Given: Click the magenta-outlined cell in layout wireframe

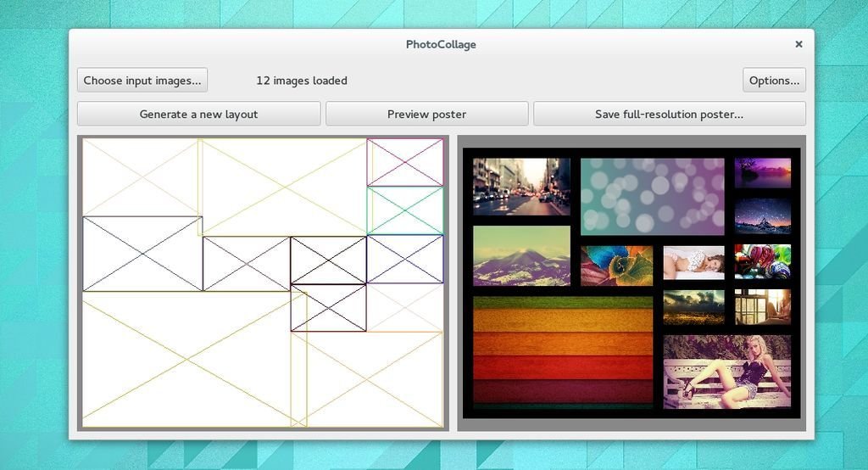Looking at the screenshot, I should 404,162.
